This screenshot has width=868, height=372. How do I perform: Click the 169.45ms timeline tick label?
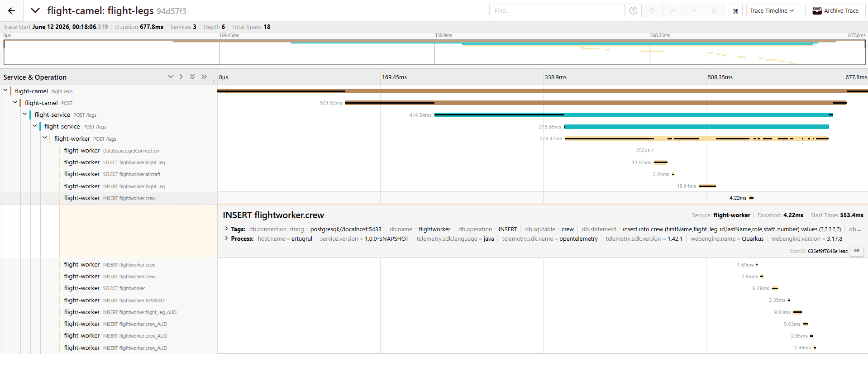pyautogui.click(x=394, y=77)
